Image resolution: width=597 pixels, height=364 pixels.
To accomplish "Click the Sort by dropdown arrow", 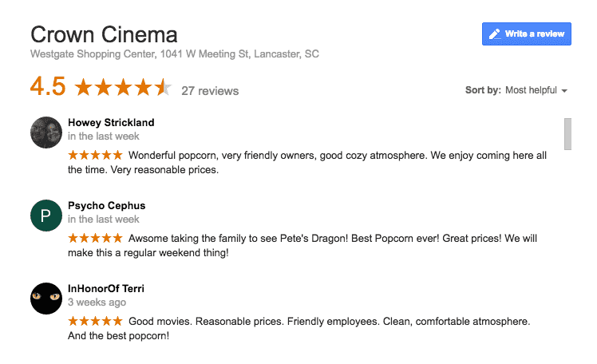I will pos(564,91).
